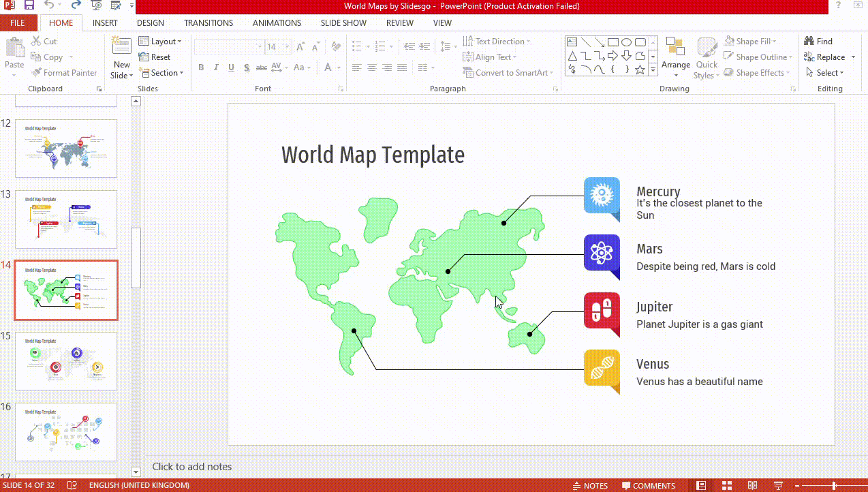868x492 pixels.
Task: Toggle Italic text style
Action: coord(216,67)
